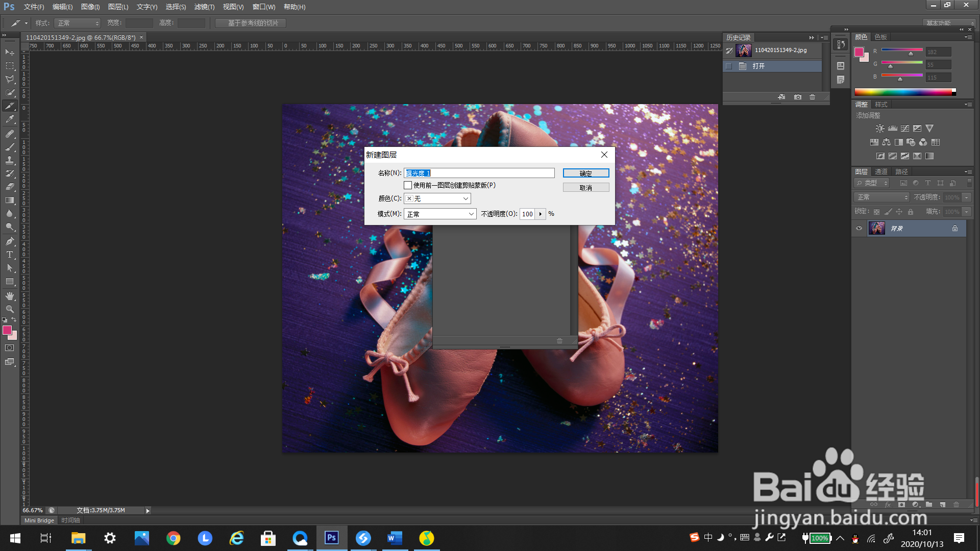Select the Zoom tool in toolbar
The image size is (980, 551).
(10, 309)
